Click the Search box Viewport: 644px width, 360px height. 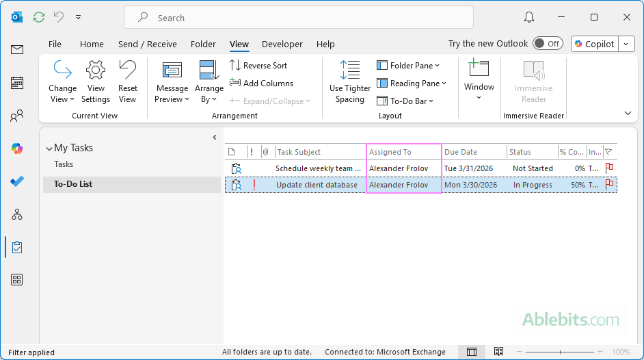pos(299,17)
